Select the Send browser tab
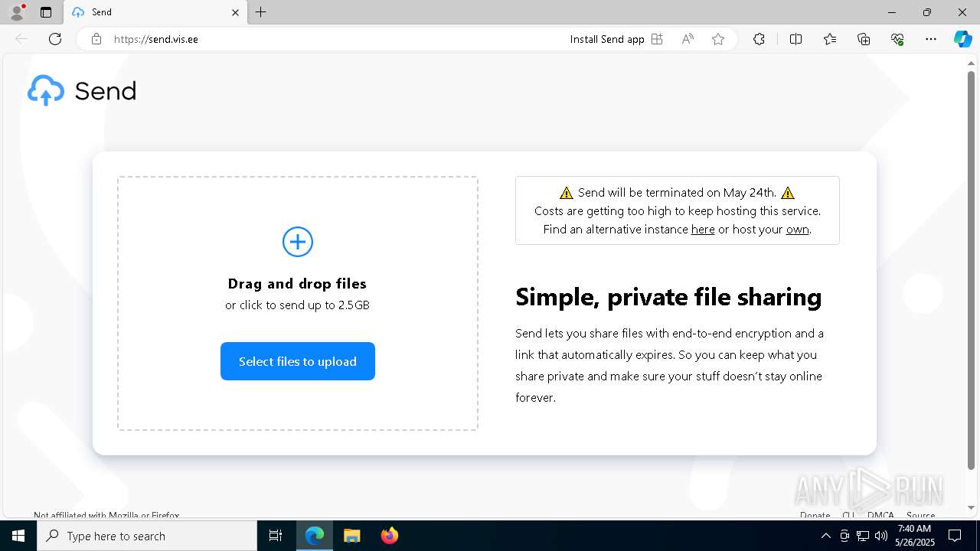The height and width of the screenshot is (551, 980). (155, 12)
